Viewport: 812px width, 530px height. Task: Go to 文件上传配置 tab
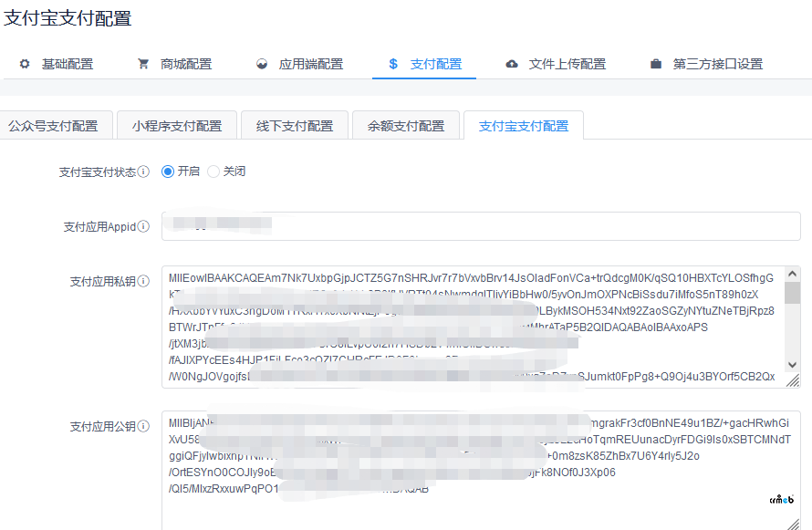[555, 64]
